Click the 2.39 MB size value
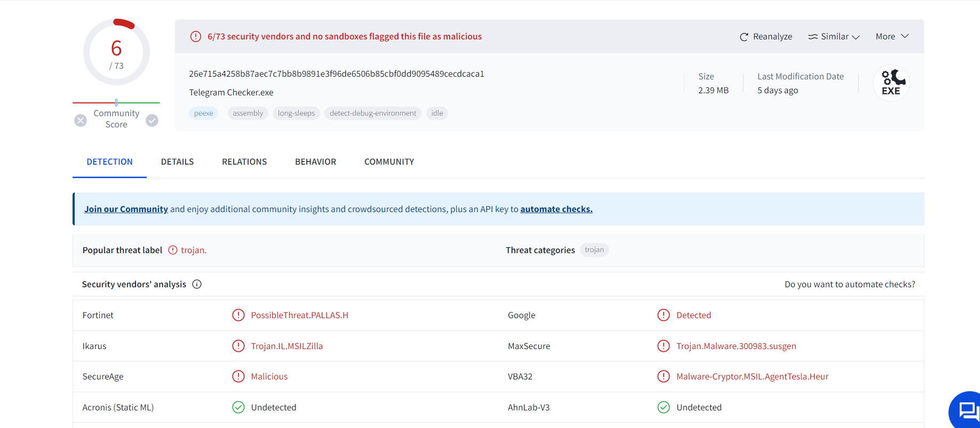This screenshot has height=428, width=980. pos(713,90)
